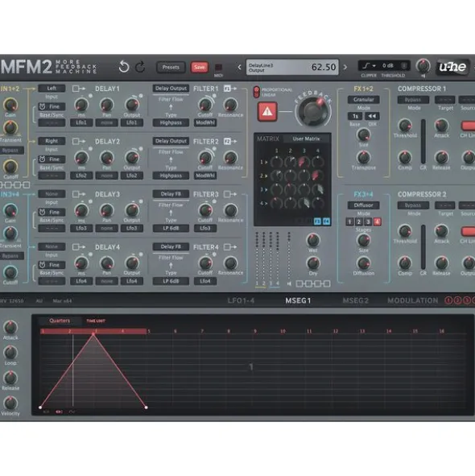Toggle Compressor 1 CH Link button

coord(468,126)
